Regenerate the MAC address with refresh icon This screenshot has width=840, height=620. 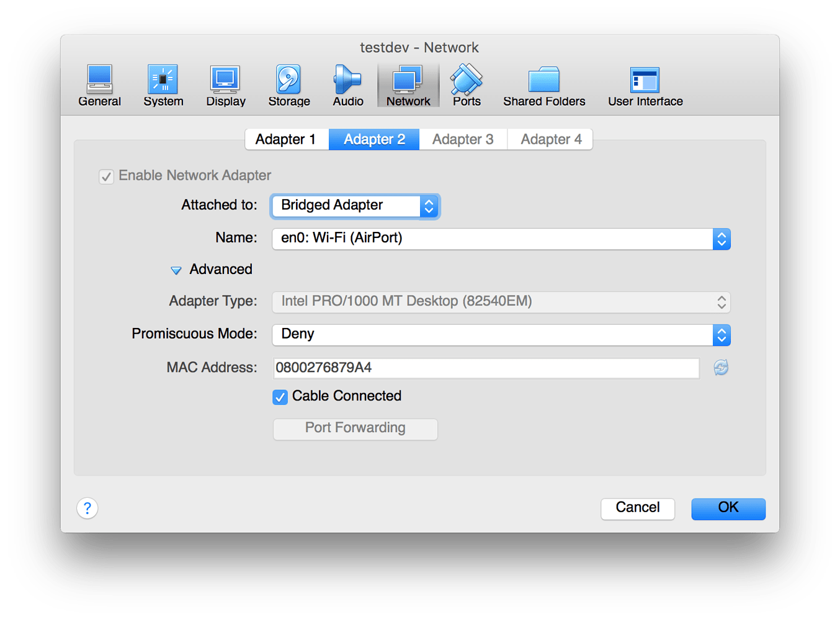click(x=720, y=367)
